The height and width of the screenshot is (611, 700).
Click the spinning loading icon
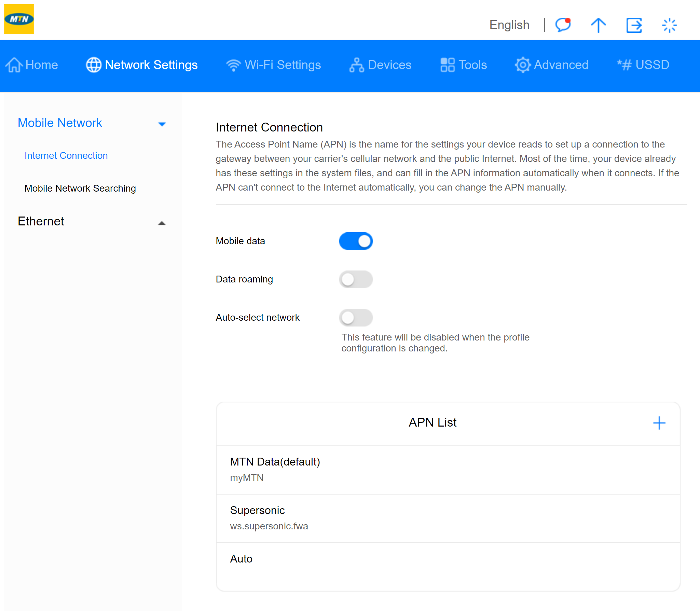point(669,25)
